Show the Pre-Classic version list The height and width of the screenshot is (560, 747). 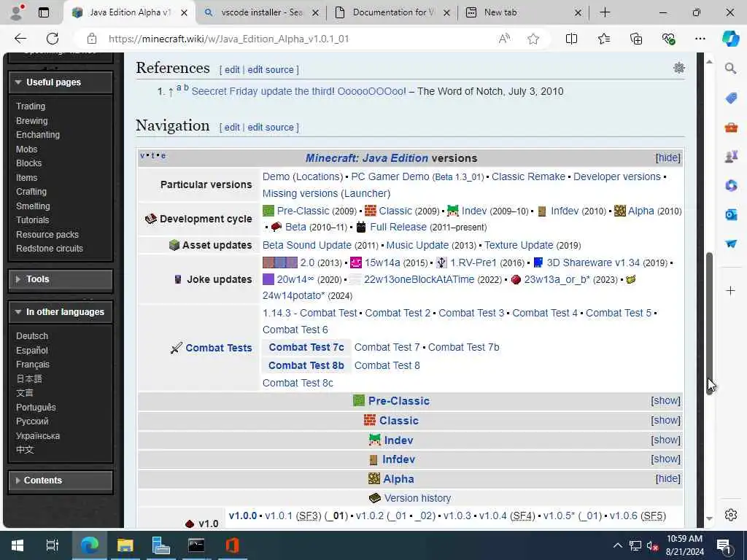click(x=665, y=401)
